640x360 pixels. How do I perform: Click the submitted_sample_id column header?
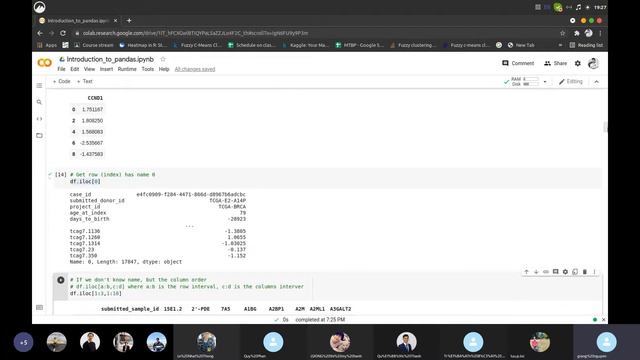point(130,309)
